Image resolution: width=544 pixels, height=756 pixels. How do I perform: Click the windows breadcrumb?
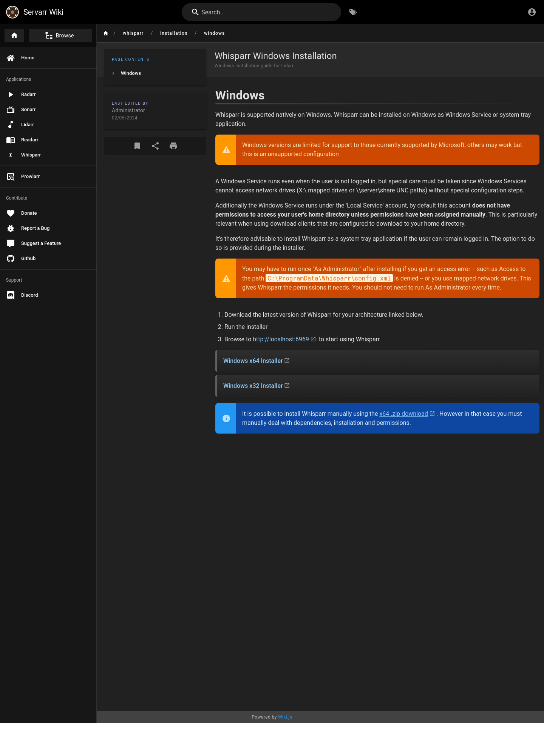214,33
